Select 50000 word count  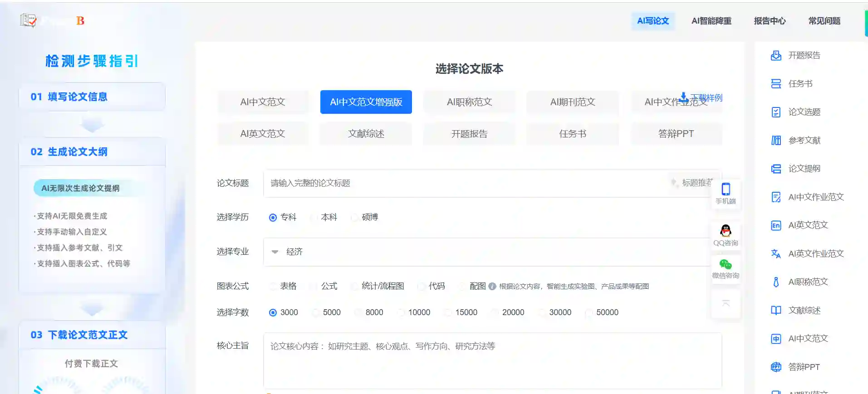[589, 312]
